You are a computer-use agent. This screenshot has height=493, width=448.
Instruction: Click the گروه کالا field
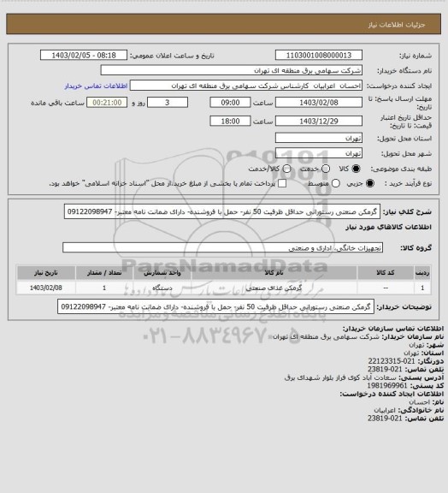point(222,247)
